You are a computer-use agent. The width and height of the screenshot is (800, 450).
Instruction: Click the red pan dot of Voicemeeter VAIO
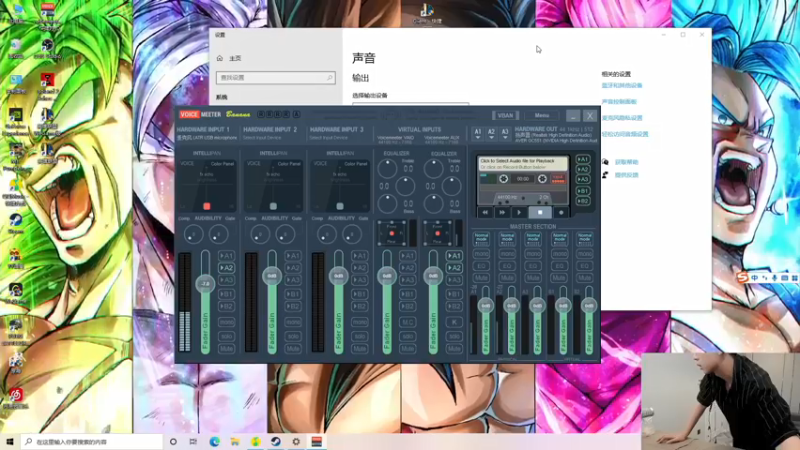[x=391, y=233]
